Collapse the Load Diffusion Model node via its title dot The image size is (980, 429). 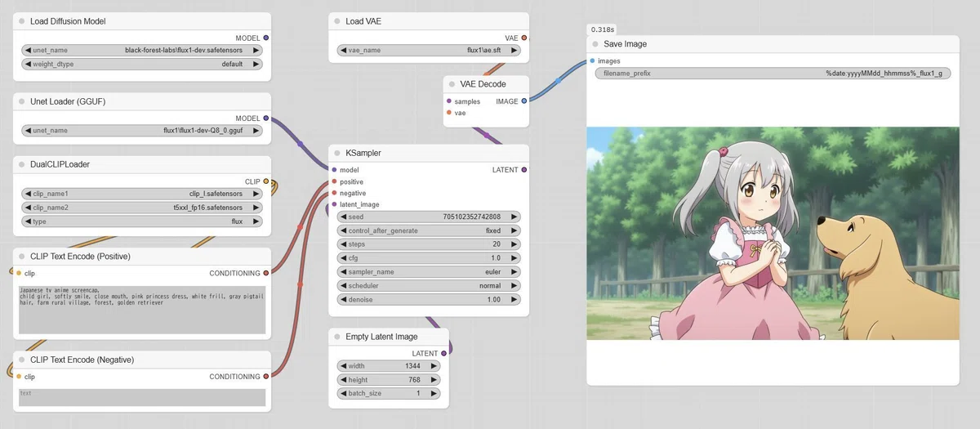point(22,21)
